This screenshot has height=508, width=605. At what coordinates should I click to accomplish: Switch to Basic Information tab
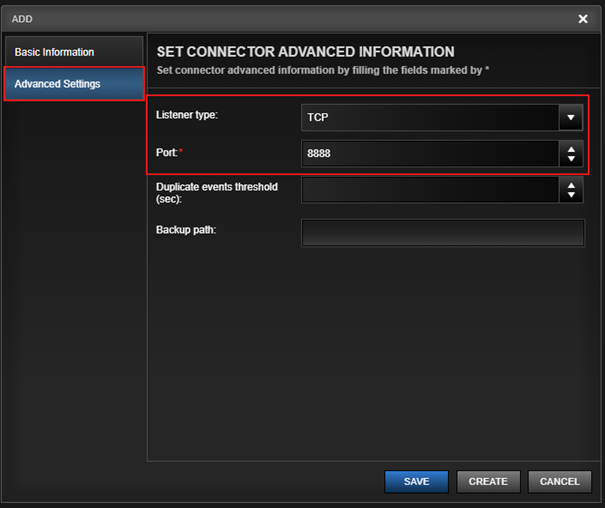pyautogui.click(x=74, y=52)
